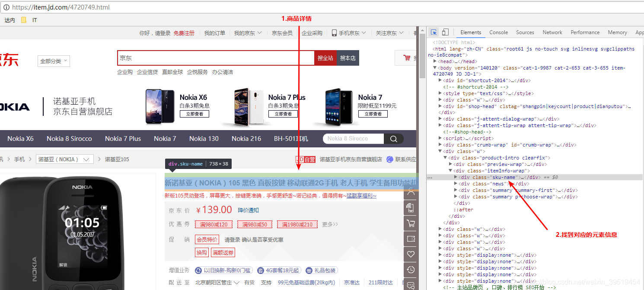Click the 礼品包装 gift wrap icon

pyautogui.click(x=309, y=270)
